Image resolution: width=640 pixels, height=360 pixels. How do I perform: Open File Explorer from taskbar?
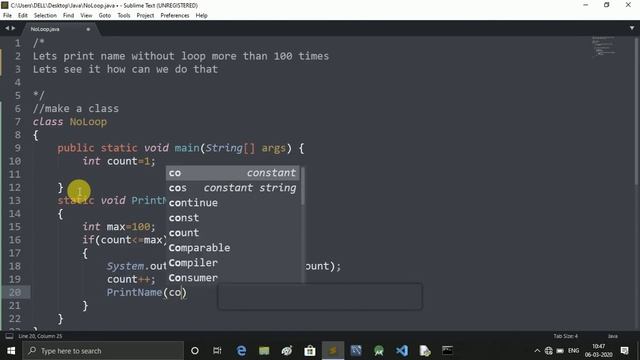pos(264,351)
